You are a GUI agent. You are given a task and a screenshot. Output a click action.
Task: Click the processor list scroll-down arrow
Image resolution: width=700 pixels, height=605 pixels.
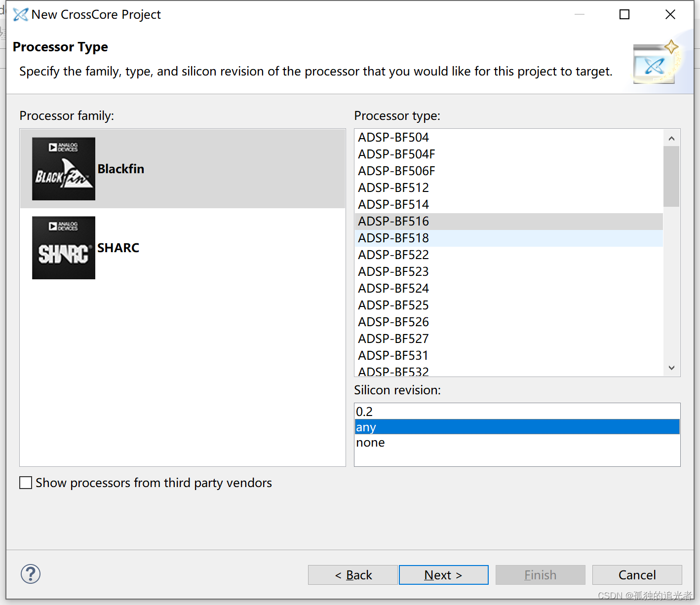pos(671,368)
